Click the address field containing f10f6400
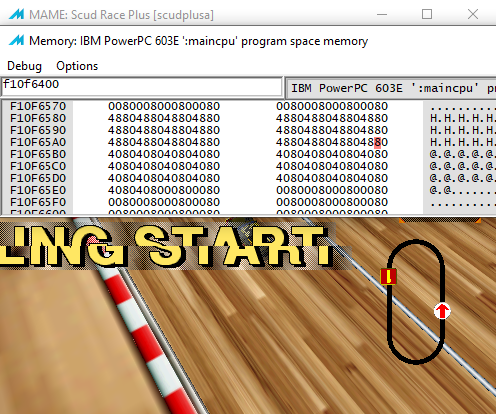The width and height of the screenshot is (496, 414). [x=142, y=87]
